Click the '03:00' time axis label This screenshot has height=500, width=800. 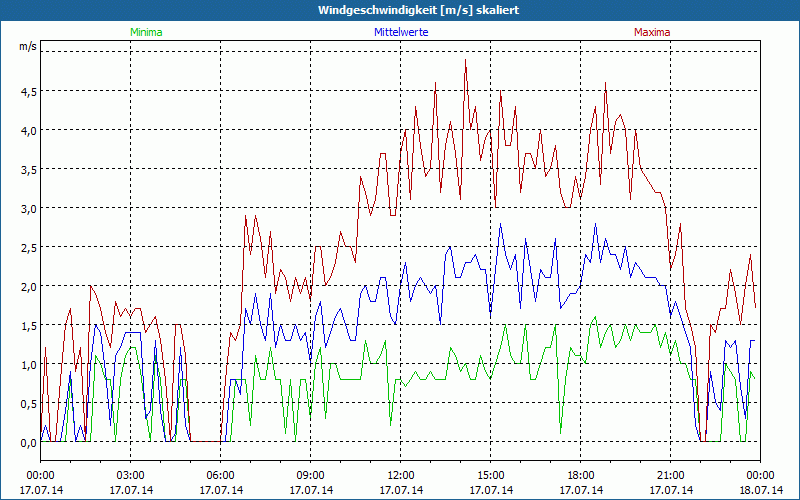click(x=131, y=476)
